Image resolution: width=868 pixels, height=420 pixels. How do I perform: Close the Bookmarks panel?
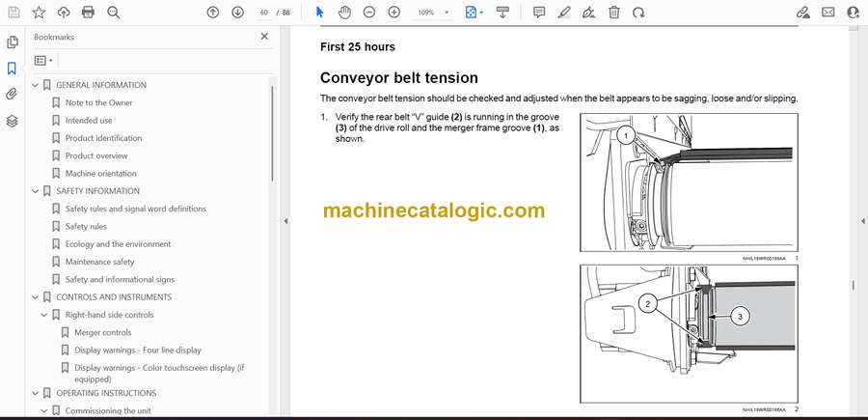coord(264,37)
